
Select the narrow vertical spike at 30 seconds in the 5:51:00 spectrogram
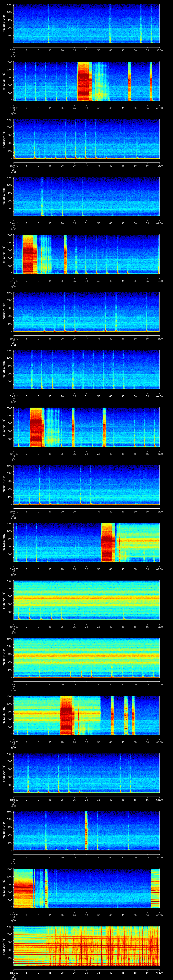click(86, 830)
